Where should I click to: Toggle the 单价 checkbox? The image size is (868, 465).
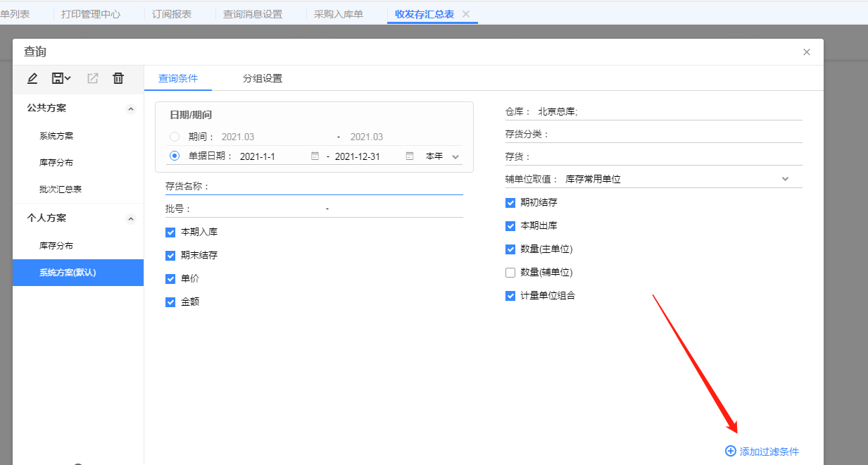pos(170,278)
